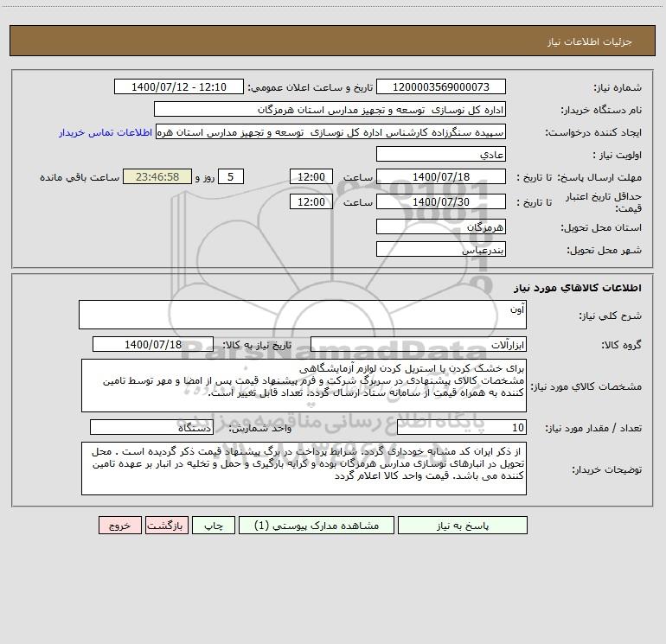Click the تاریخ نیاز به کالا field

coord(153,344)
